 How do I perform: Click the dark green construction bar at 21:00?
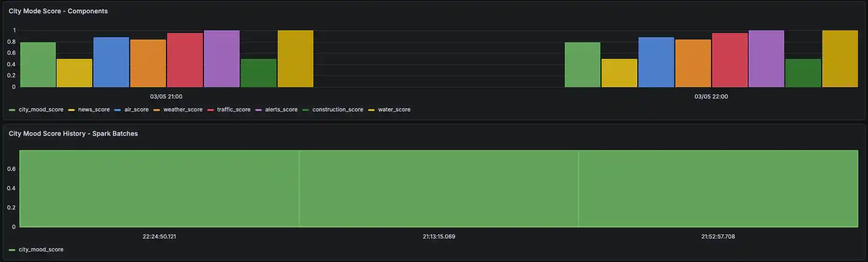pos(258,73)
